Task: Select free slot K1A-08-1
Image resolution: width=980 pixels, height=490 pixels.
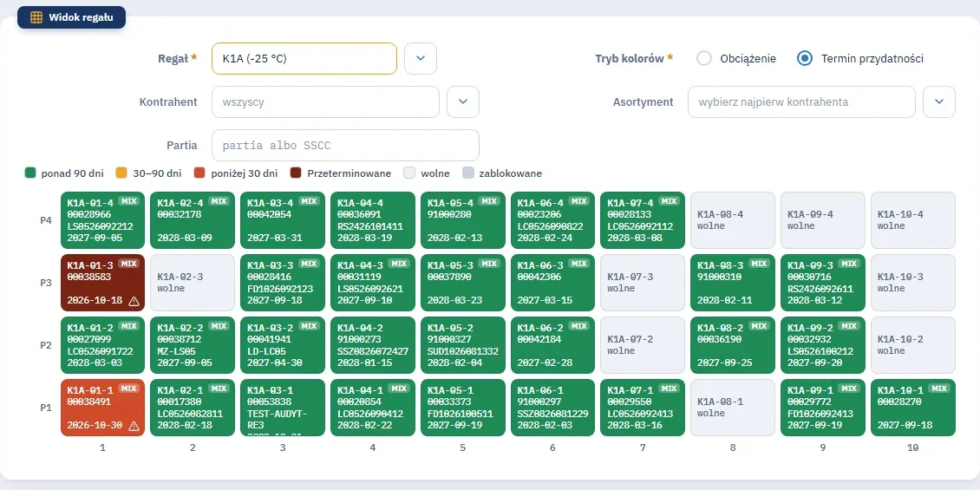Action: (x=733, y=408)
